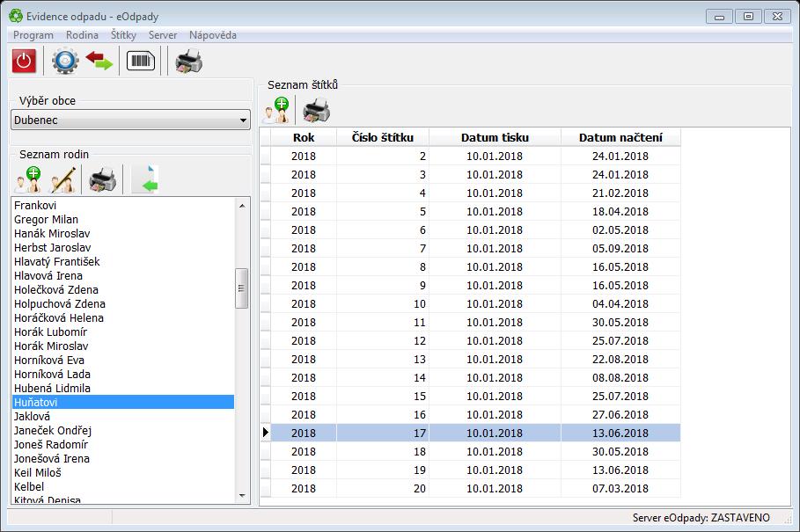Click status text Server eOdpady: ZASTAVENO
800x532 pixels.
pyautogui.click(x=701, y=518)
